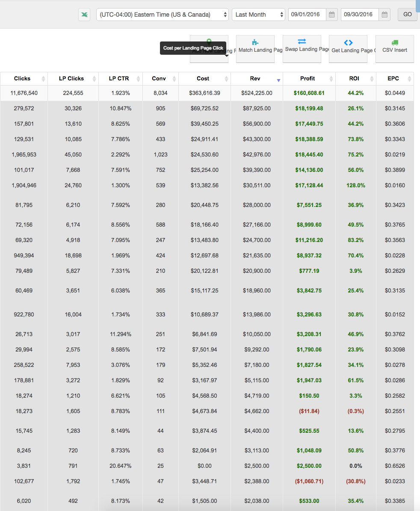
Task: Sort table by Profit column
Action: [308, 79]
